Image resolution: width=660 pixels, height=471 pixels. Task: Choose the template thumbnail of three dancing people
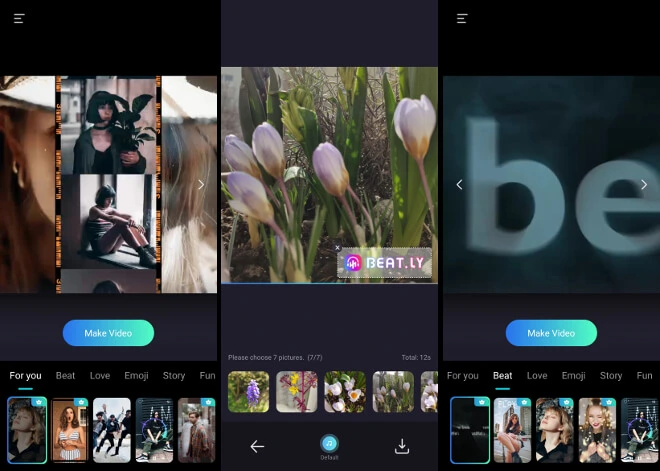[112, 430]
